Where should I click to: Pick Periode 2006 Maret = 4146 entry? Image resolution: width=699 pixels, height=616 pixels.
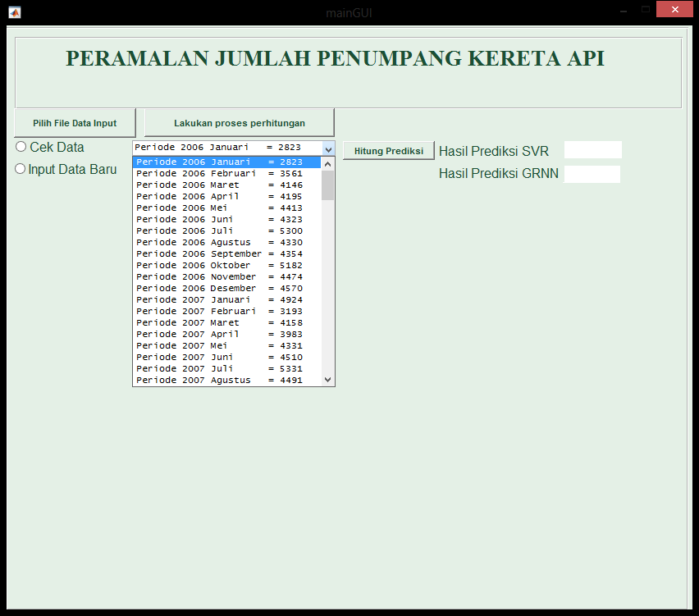219,185
